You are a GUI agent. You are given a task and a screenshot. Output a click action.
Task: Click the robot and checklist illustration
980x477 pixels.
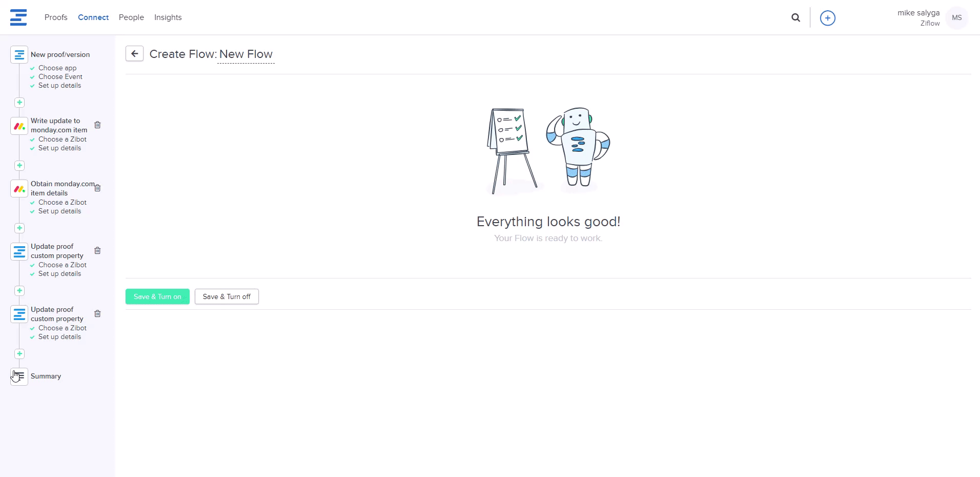click(x=548, y=151)
